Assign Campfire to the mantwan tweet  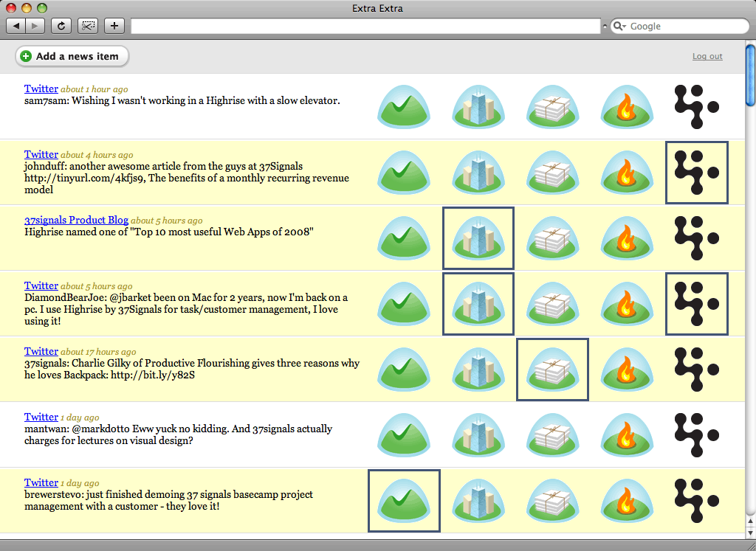627,435
